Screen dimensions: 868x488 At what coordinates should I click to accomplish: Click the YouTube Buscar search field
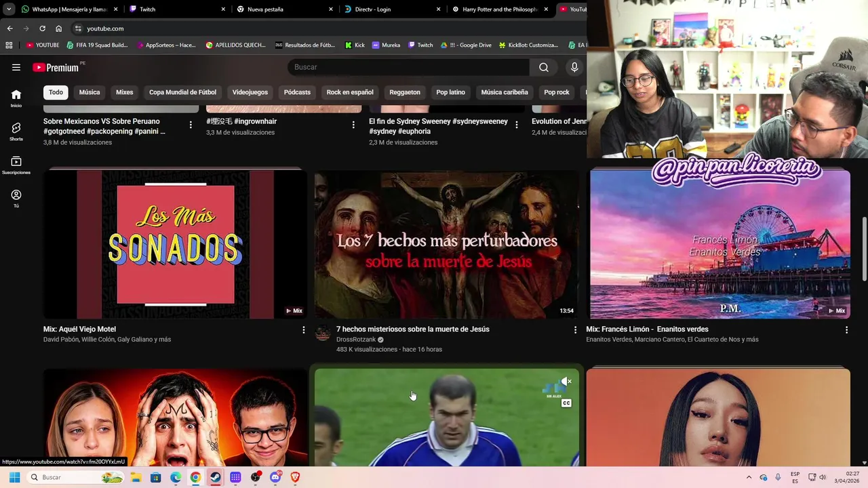(409, 67)
